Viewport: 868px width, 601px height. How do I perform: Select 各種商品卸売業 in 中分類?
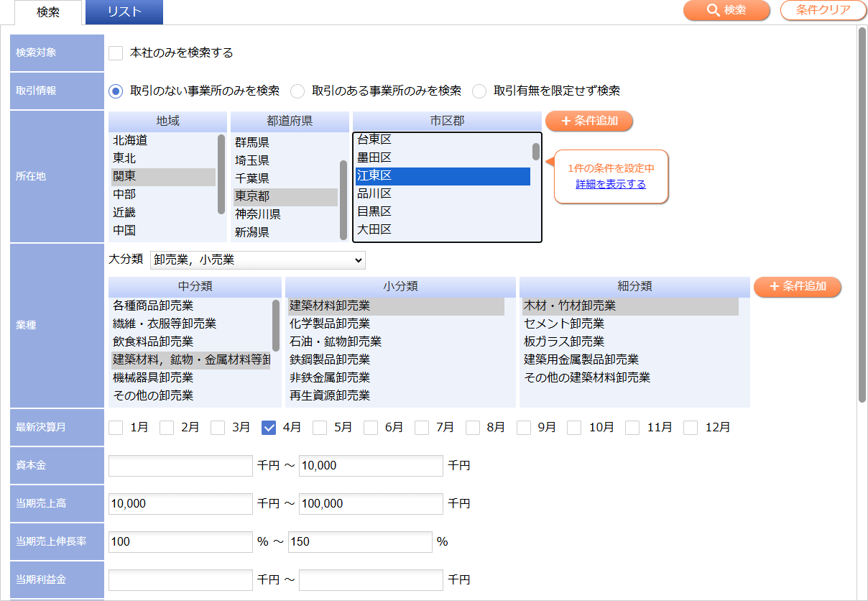coord(190,306)
